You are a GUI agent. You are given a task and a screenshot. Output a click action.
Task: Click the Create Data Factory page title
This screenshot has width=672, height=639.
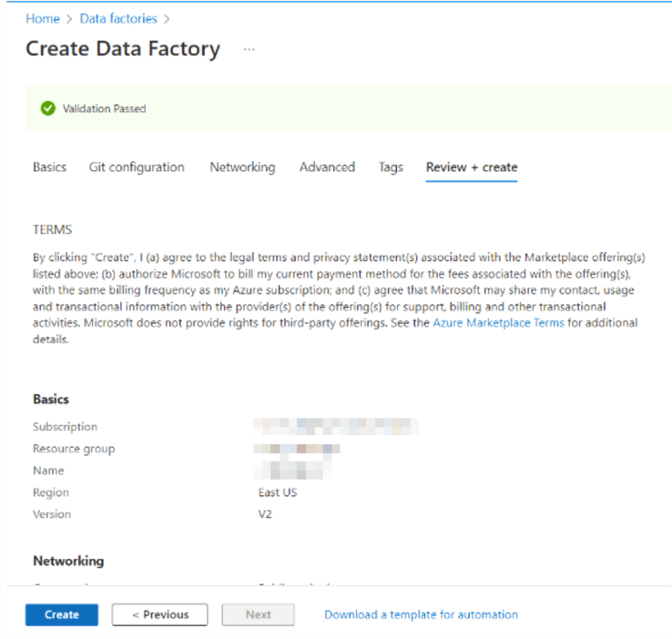click(x=123, y=49)
